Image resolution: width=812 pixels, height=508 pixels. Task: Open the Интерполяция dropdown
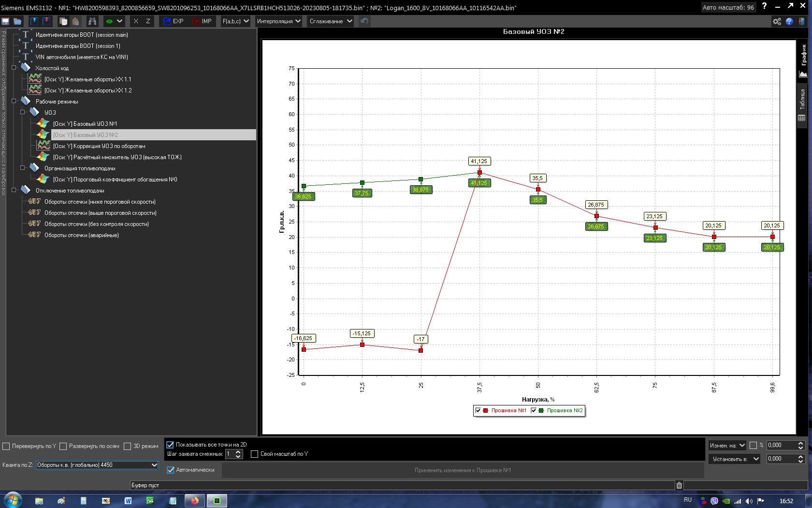(279, 21)
